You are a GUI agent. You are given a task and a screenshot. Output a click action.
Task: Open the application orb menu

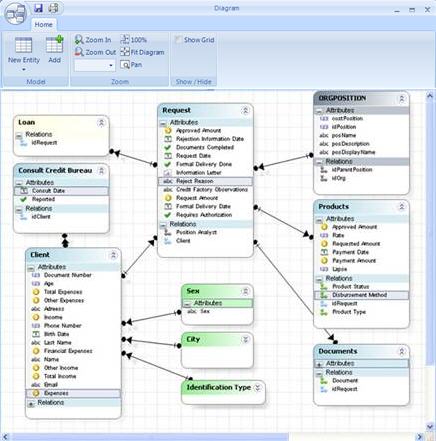click(x=16, y=14)
